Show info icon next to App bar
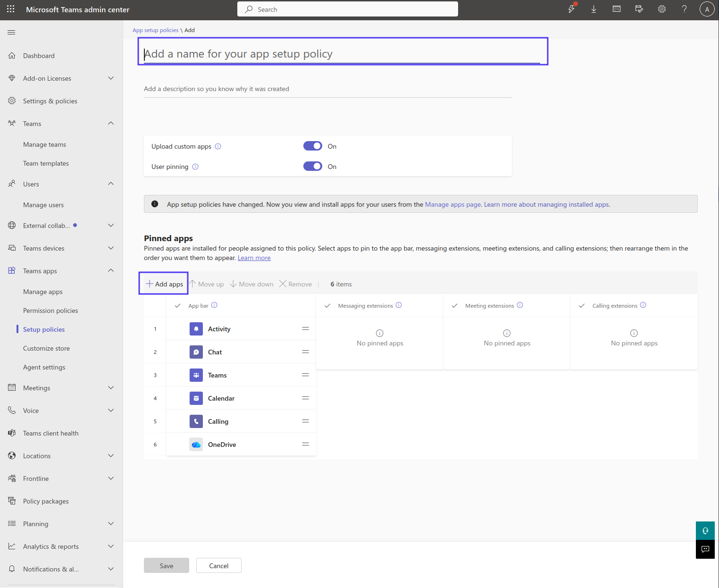The height and width of the screenshot is (588, 719). click(x=214, y=305)
